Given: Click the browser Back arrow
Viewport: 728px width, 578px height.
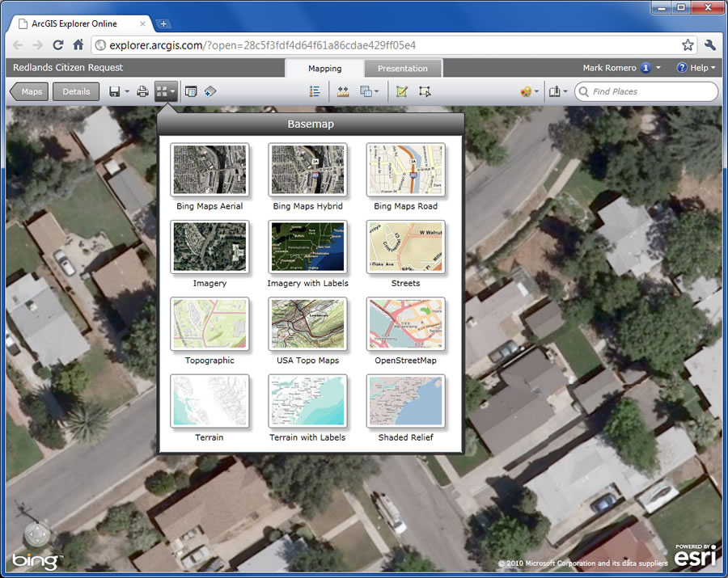Looking at the screenshot, I should 18,45.
